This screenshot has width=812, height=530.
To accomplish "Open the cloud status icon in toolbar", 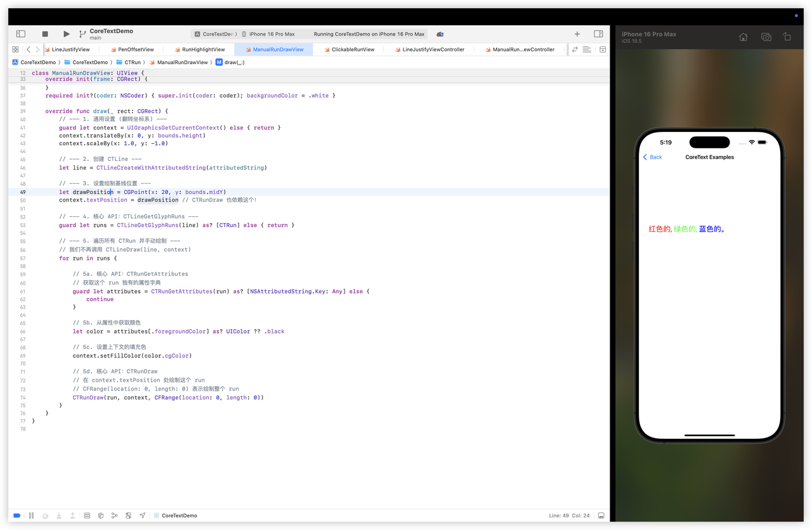I will 440,34.
